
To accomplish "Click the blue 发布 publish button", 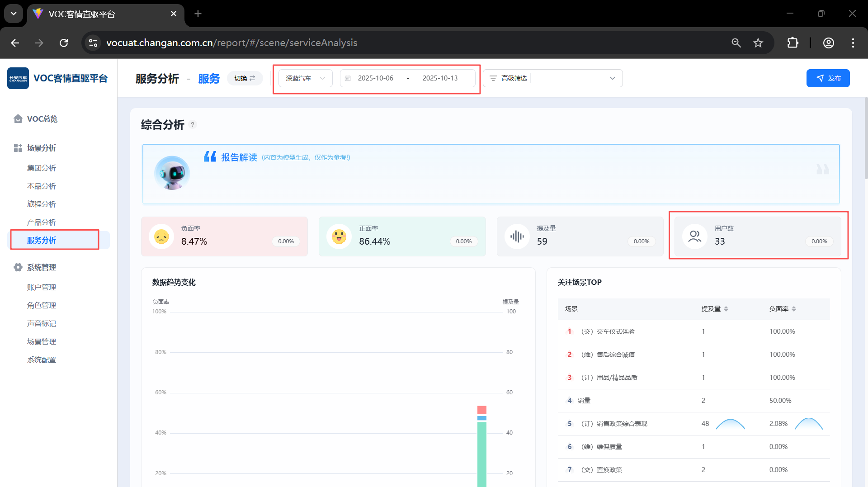I will tap(827, 78).
